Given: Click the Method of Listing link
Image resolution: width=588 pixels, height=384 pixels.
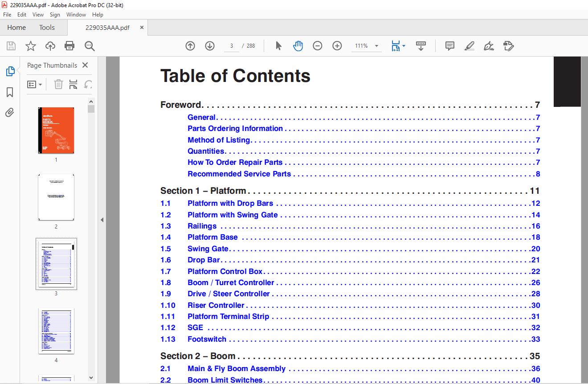Looking at the screenshot, I should (x=219, y=140).
